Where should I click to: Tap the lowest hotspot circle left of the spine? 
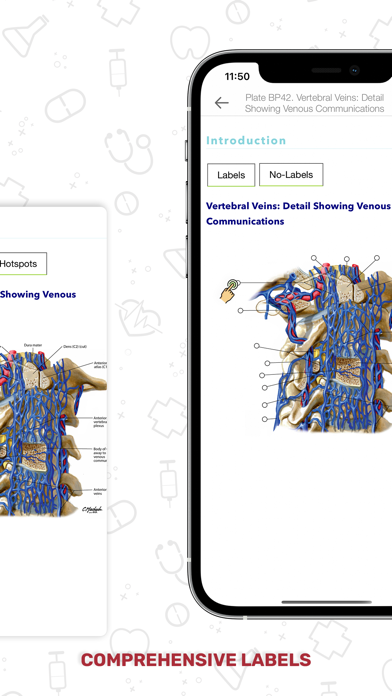(265, 419)
